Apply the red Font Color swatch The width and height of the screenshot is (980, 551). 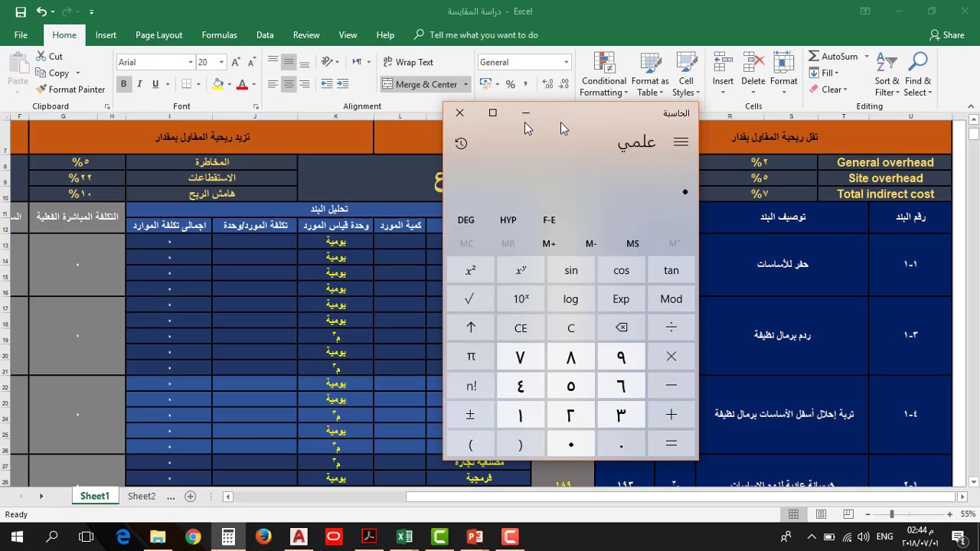(243, 84)
